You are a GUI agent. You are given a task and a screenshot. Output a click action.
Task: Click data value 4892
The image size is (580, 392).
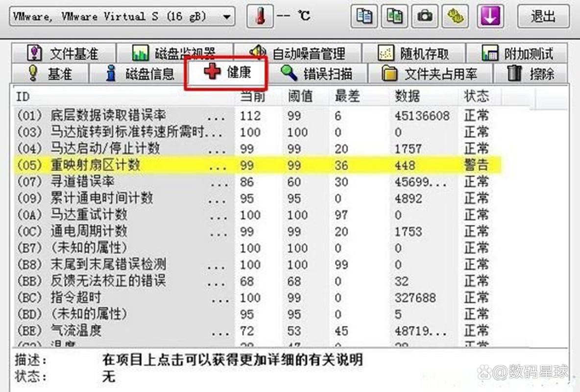tap(409, 198)
